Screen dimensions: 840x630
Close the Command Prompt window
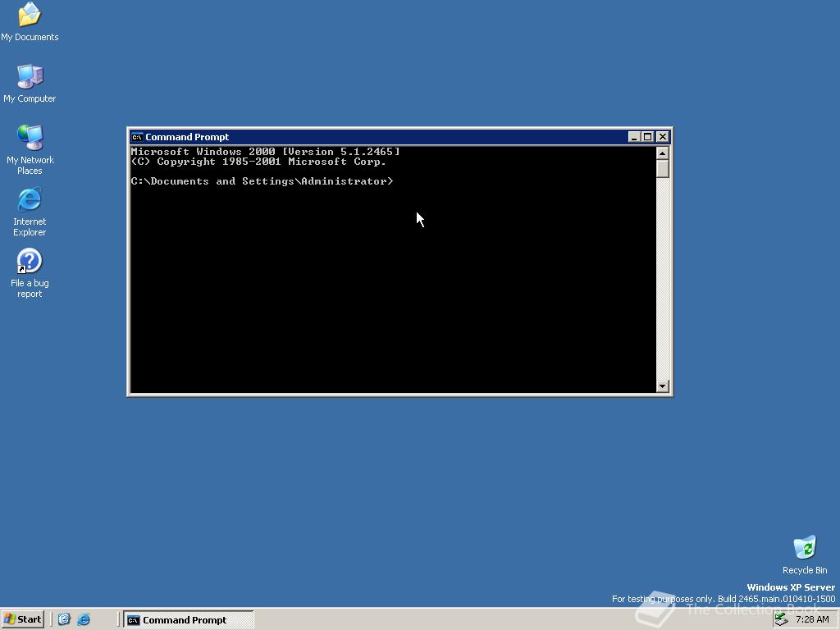click(663, 137)
